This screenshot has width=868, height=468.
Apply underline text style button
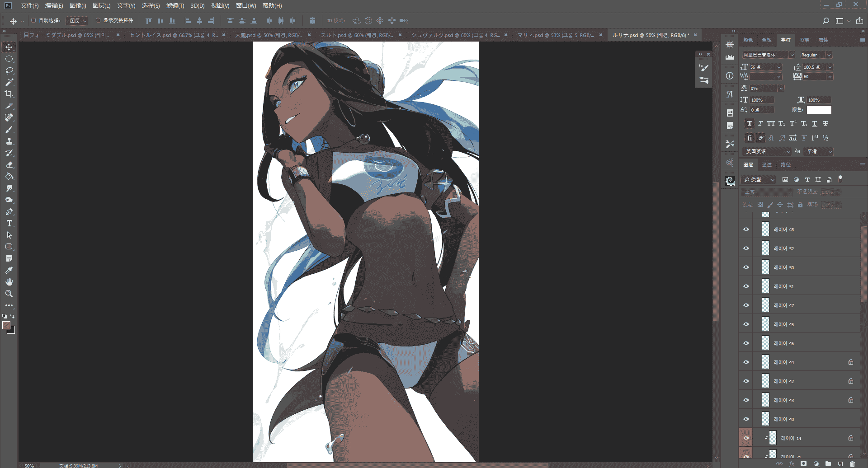pos(815,123)
